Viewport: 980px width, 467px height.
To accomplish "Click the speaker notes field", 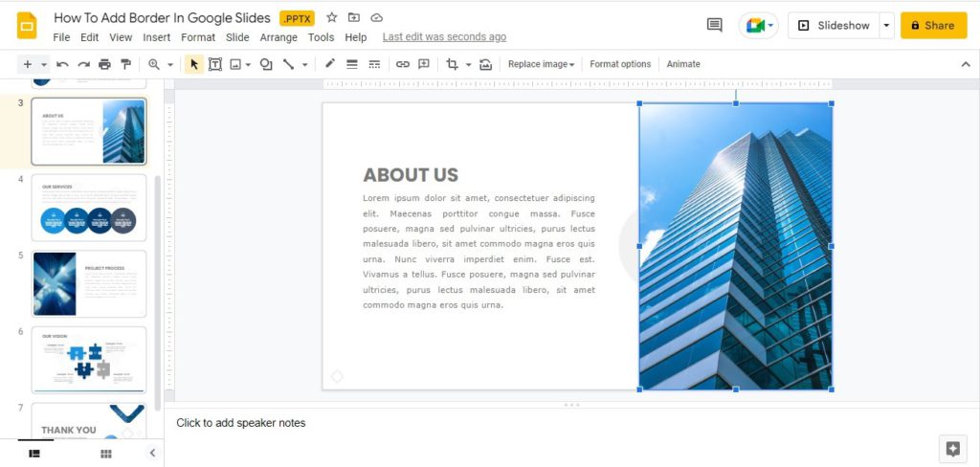I will pyautogui.click(x=572, y=423).
